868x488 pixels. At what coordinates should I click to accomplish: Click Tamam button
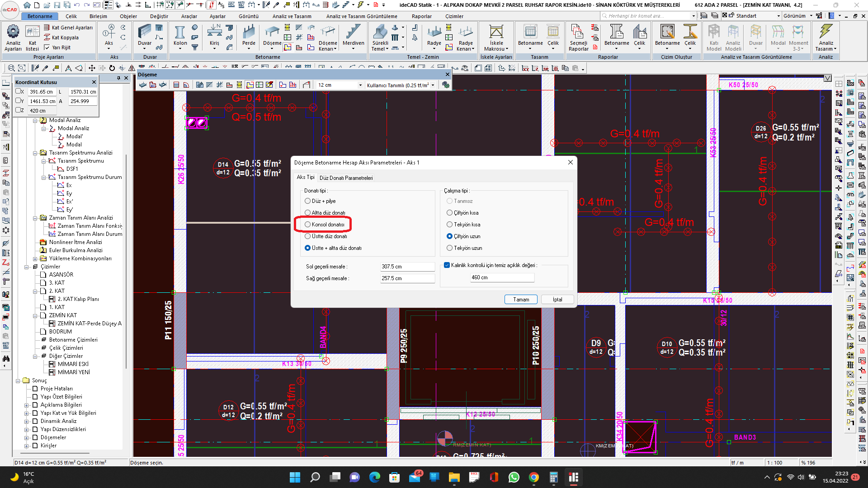[x=521, y=300]
